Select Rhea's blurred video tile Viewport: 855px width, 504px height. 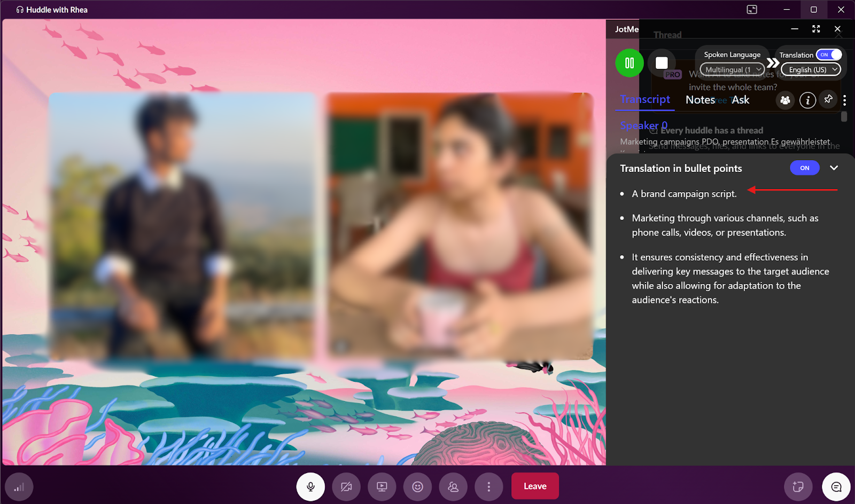point(459,226)
